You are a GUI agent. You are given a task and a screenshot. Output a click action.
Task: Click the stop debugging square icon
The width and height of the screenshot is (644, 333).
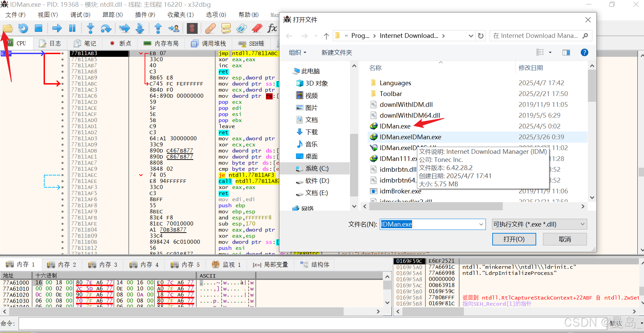pos(39,28)
